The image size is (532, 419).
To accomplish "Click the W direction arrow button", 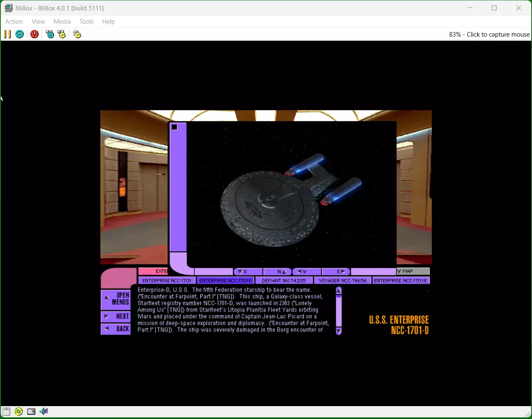I will (x=307, y=272).
